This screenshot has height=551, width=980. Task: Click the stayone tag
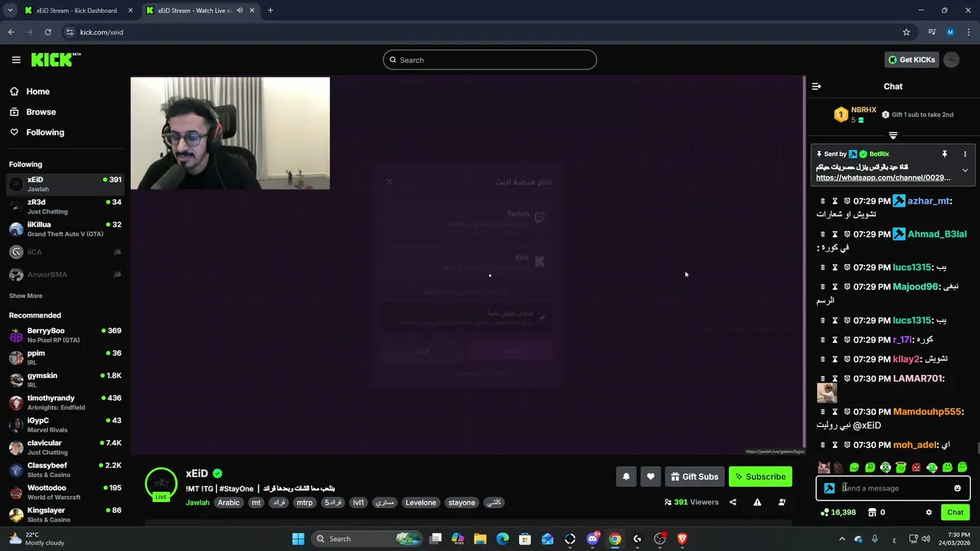pyautogui.click(x=462, y=503)
